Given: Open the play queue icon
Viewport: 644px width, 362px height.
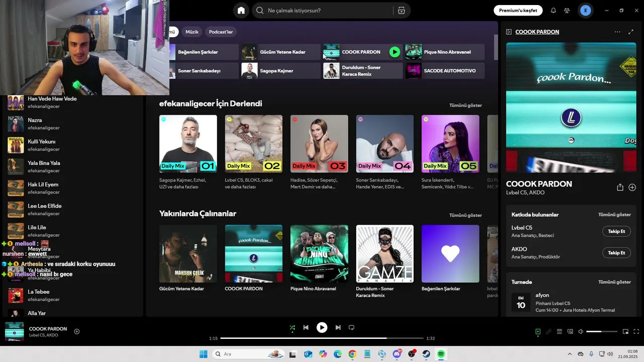Looking at the screenshot, I should tap(559, 332).
